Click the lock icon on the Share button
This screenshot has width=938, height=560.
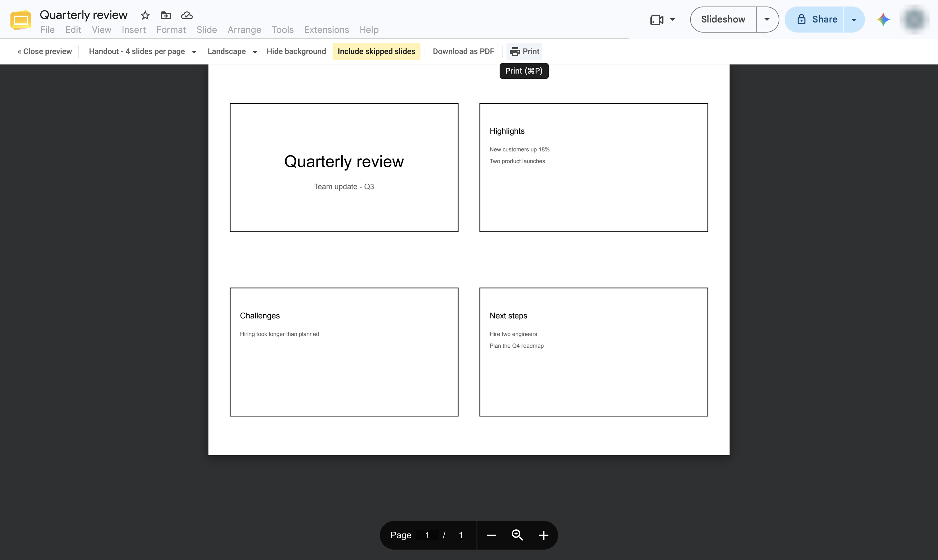click(801, 19)
